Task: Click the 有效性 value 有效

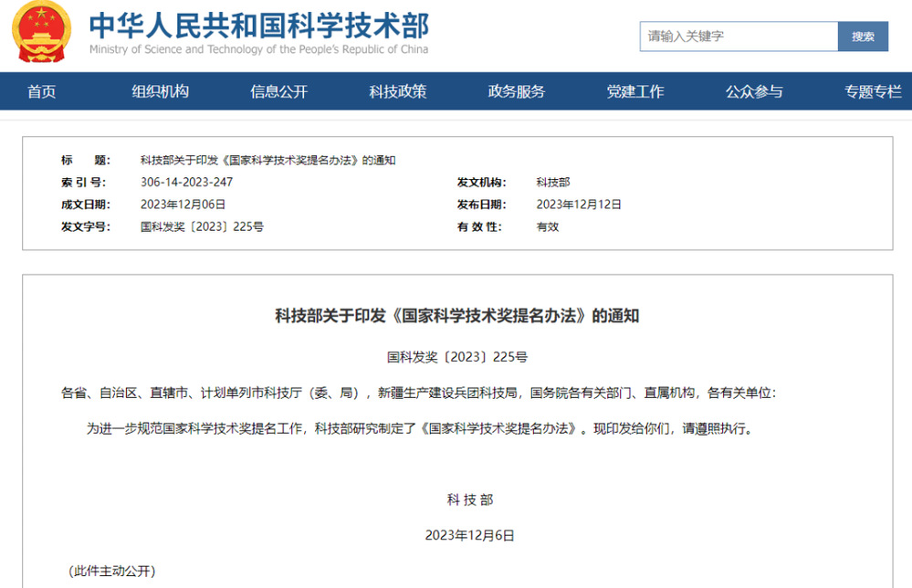Action: (x=548, y=226)
